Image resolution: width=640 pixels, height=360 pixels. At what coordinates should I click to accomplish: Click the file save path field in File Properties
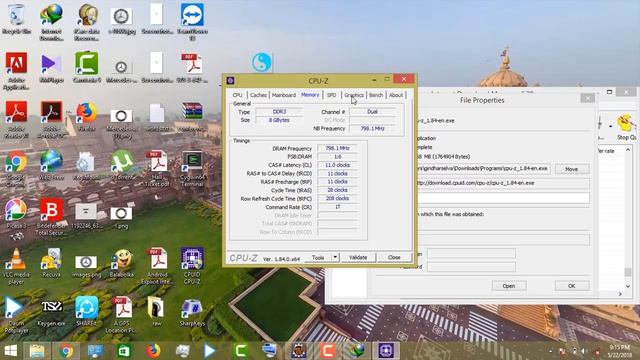click(484, 169)
